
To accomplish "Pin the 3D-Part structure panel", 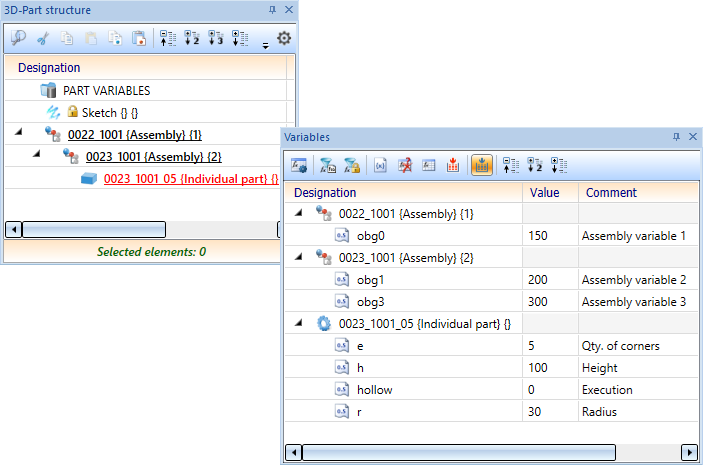I will (272, 9).
